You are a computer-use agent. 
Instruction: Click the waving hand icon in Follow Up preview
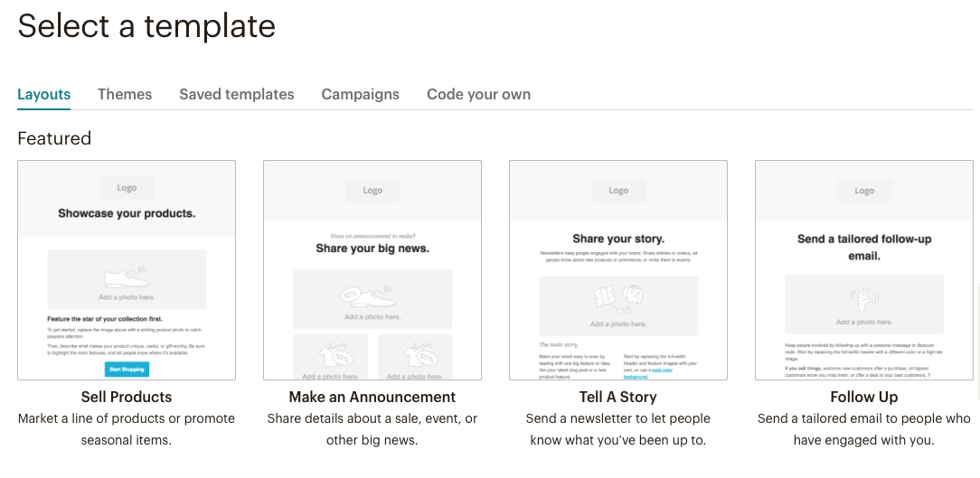pos(863,299)
